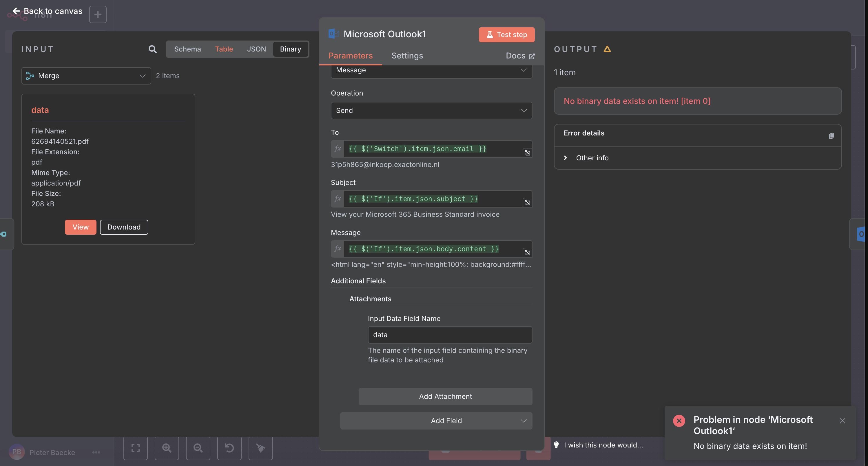Click the Add Attachment button
Viewport: 868px width, 466px height.
(446, 397)
